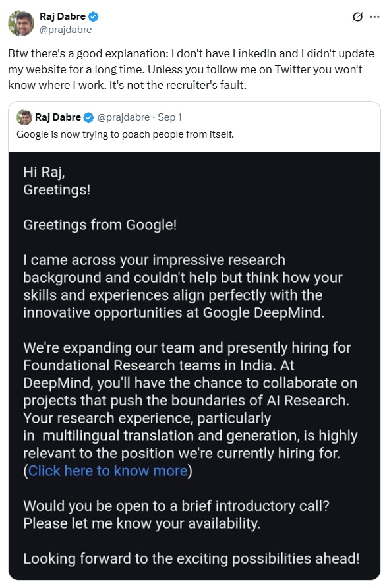Open Raj Dabre's large profile avatar

point(21,23)
